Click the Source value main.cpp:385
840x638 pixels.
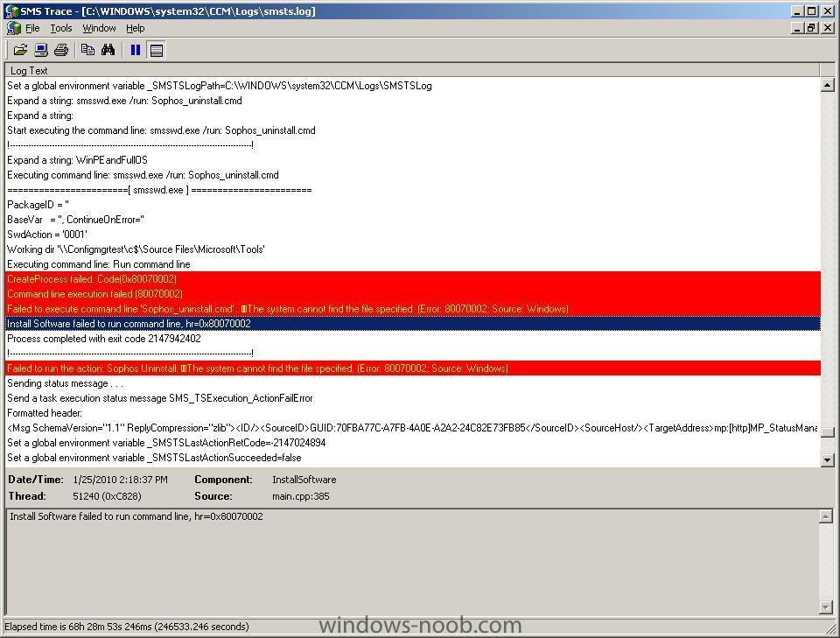[x=300, y=496]
